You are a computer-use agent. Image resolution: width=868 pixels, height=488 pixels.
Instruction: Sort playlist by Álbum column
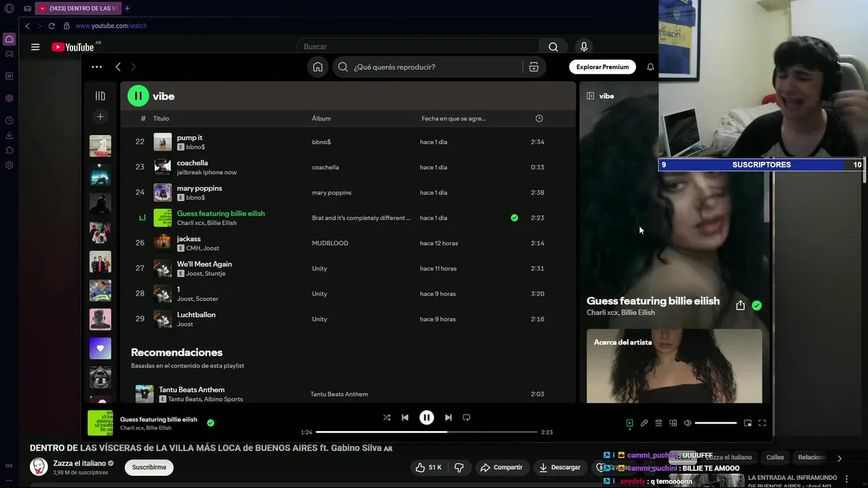[321, 119]
